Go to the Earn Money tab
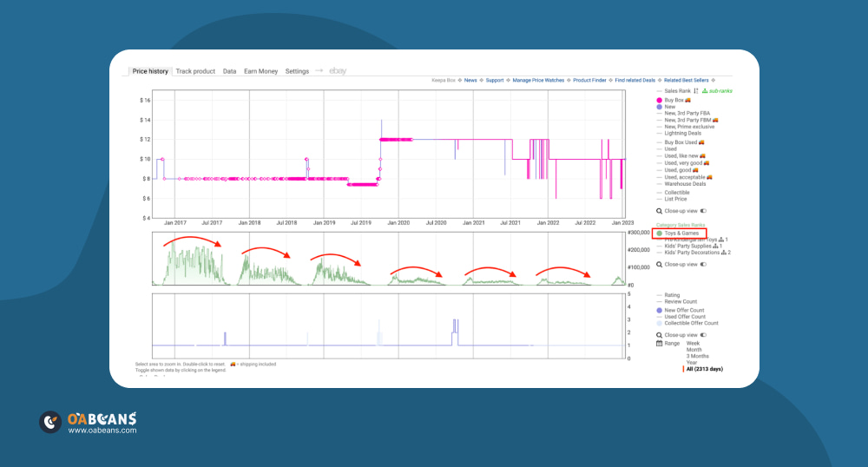 (x=260, y=71)
